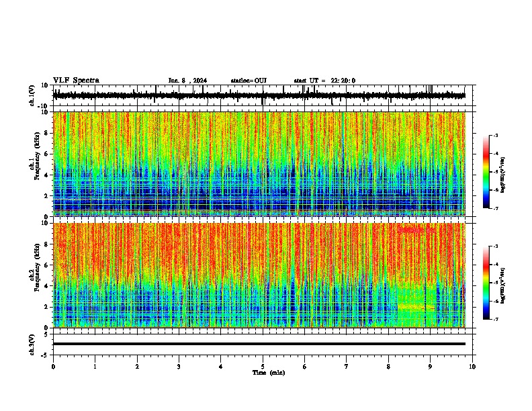Screen dimensions: 532x411
Task: Click the station=OUJ header label
Action: tap(249, 81)
